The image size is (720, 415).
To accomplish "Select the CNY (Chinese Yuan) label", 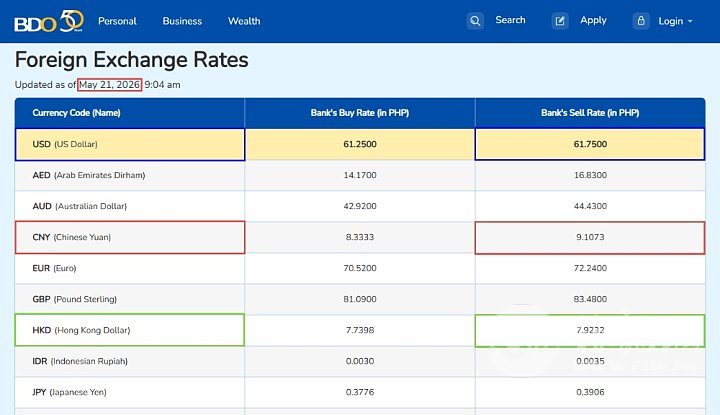I will point(72,237).
